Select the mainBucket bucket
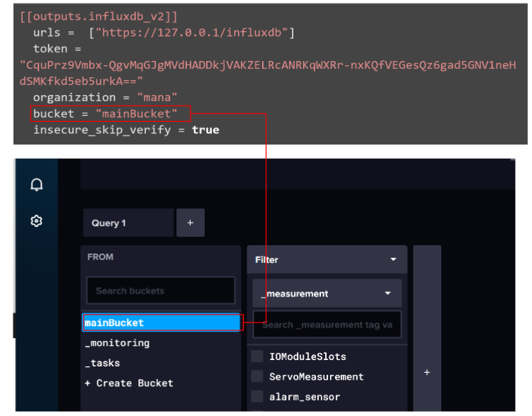Image resolution: width=532 pixels, height=416 pixels. pyautogui.click(x=162, y=322)
